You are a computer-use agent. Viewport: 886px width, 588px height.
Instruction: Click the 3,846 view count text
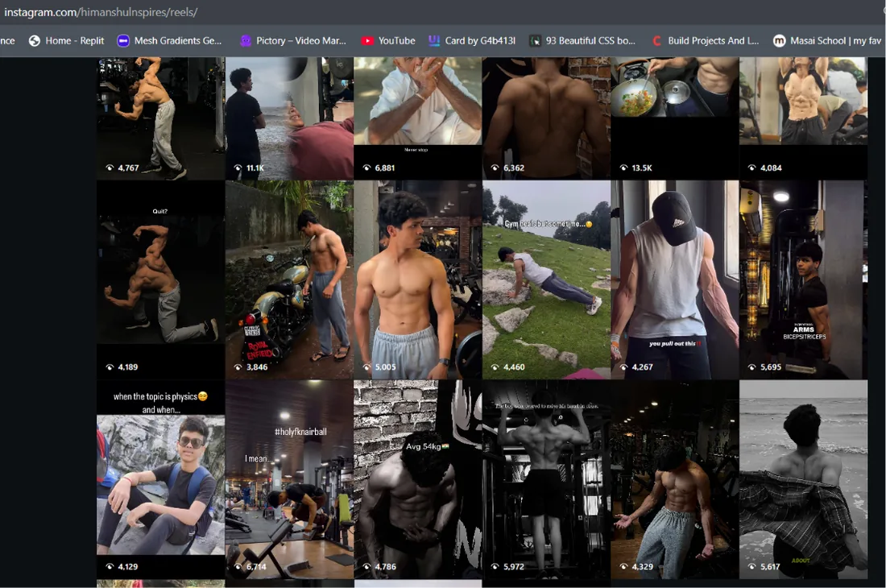click(257, 367)
